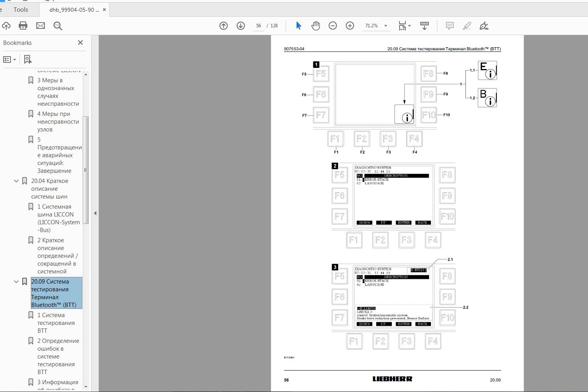
Task: Open bookmark 1 Системная шина LICCON
Action: (59, 218)
